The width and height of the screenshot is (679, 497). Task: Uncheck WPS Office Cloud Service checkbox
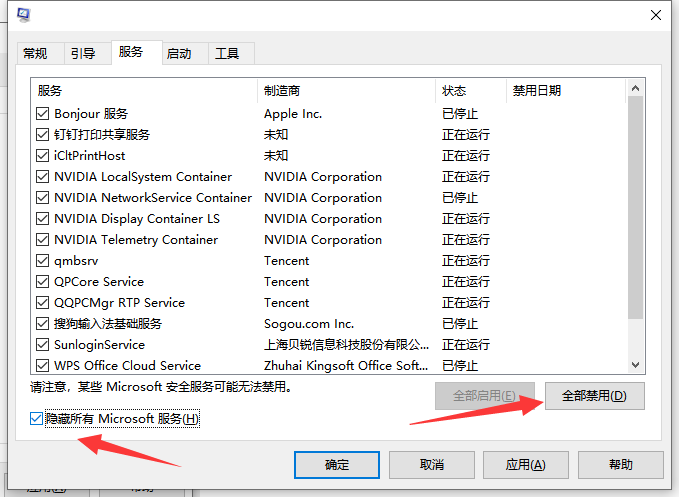[42, 365]
